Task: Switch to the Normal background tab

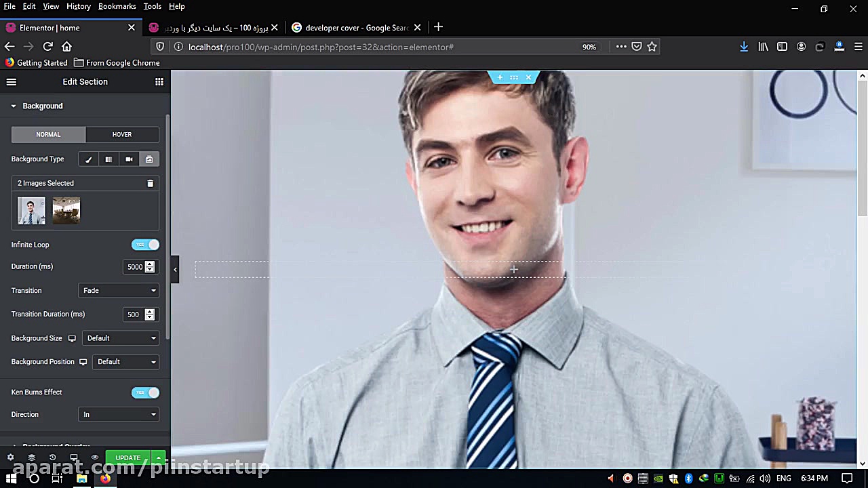Action: point(48,134)
